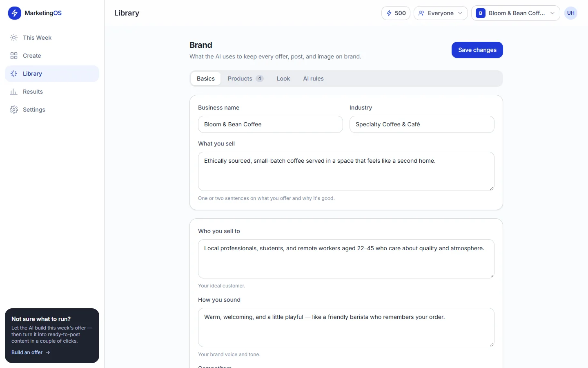Click the Products count badge 4
588x368 pixels.
259,79
